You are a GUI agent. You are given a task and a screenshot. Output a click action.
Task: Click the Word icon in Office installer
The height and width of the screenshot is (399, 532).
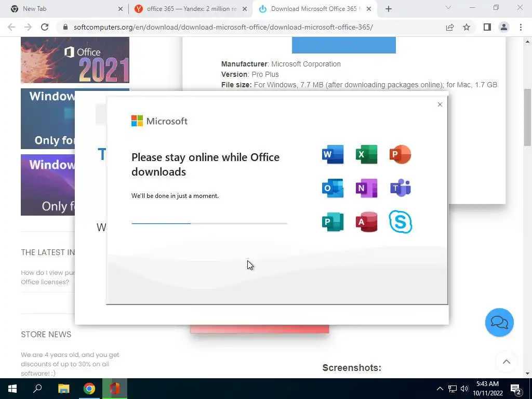coord(332,154)
